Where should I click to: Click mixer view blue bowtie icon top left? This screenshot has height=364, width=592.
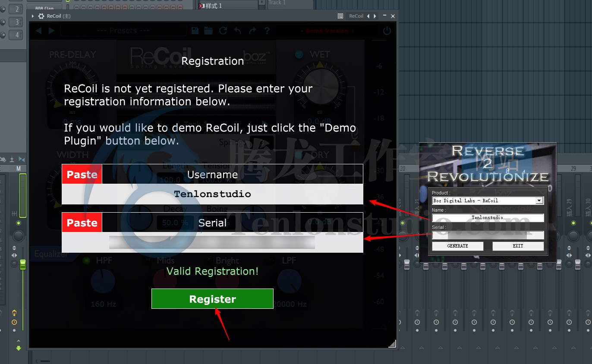click(x=22, y=160)
